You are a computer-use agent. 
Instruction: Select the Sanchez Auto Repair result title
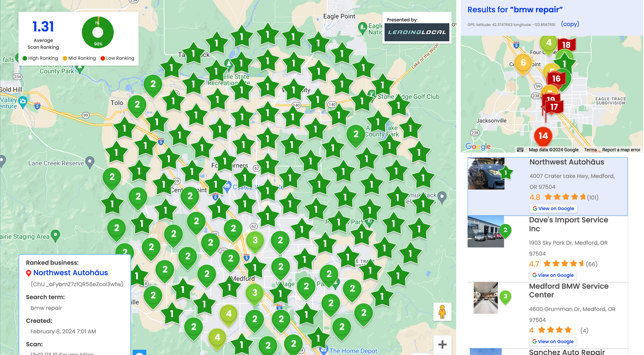pyautogui.click(x=567, y=352)
